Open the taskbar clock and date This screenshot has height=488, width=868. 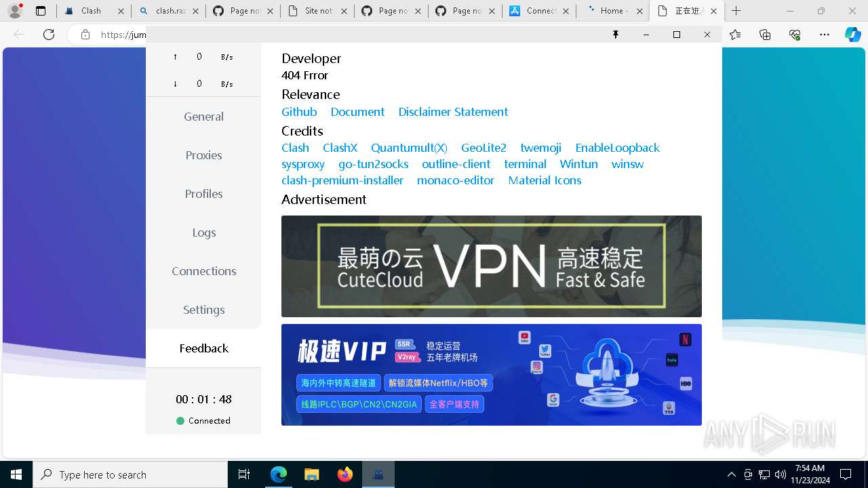(810, 474)
